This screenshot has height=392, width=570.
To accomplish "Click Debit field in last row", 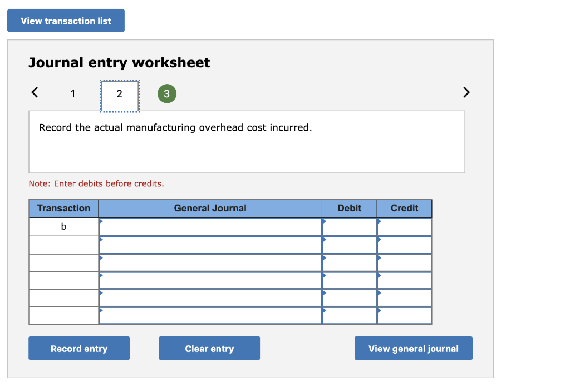I will click(x=350, y=316).
